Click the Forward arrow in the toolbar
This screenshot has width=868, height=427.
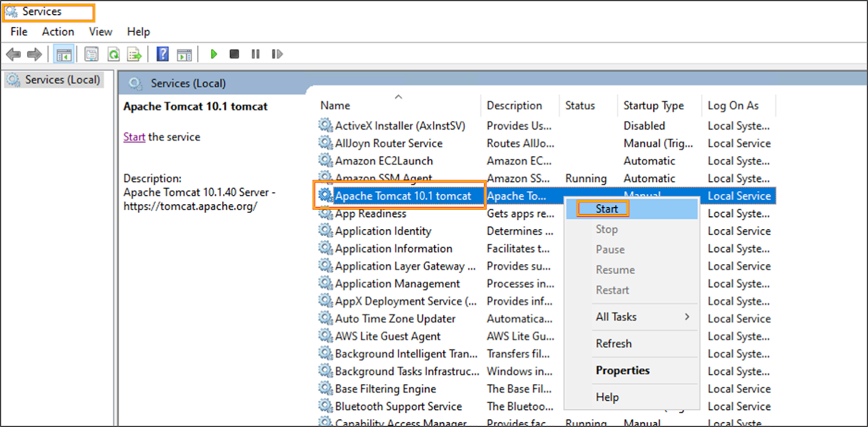point(35,54)
